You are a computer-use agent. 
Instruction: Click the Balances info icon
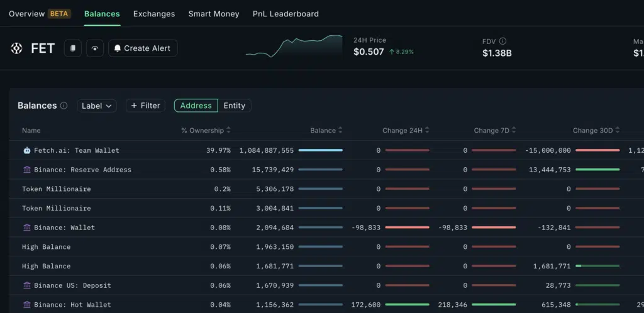point(64,106)
